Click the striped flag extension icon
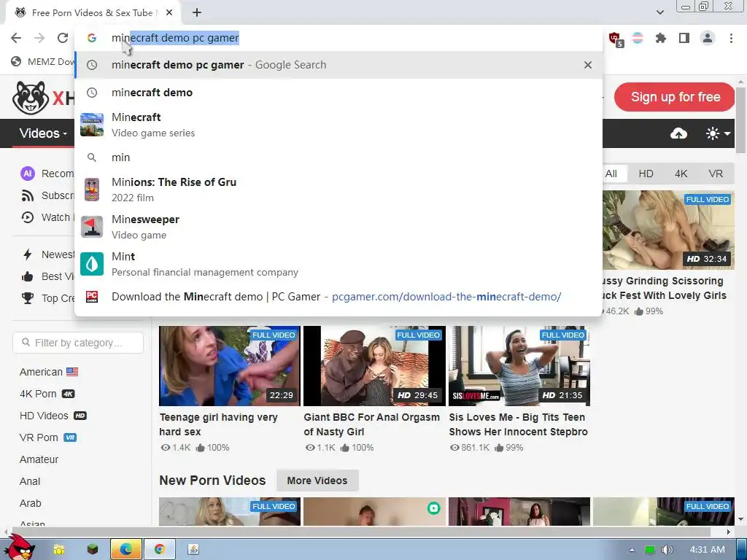The image size is (747, 560). (638, 38)
